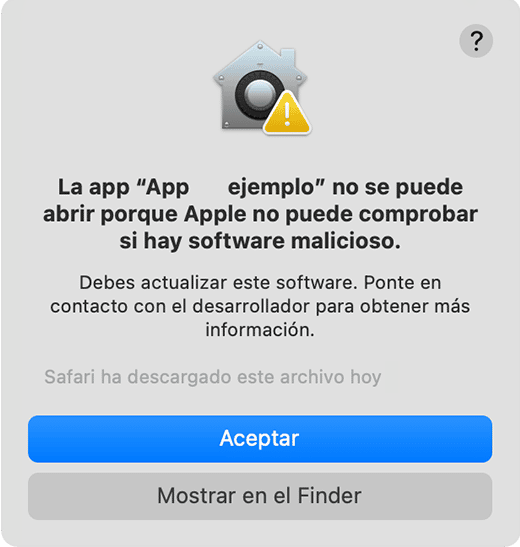
Task: Click the word "información." in the message
Action: [260, 330]
